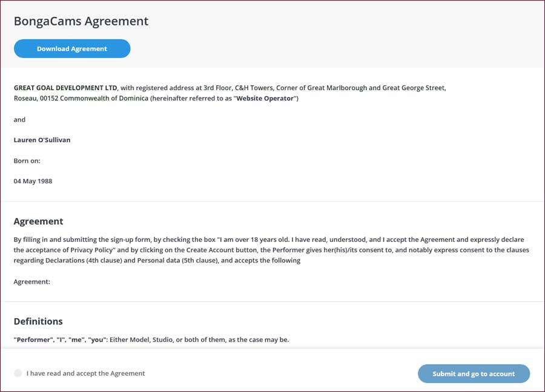Click the 'Born on:' label
This screenshot has height=392, width=545.
click(27, 160)
